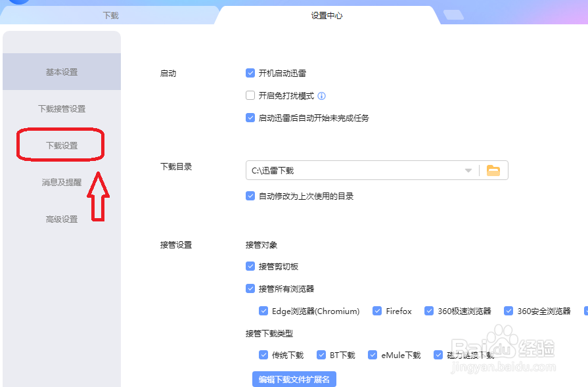588x387 pixels.
Task: Toggle 磁力链接下载 checkbox
Action: click(438, 355)
